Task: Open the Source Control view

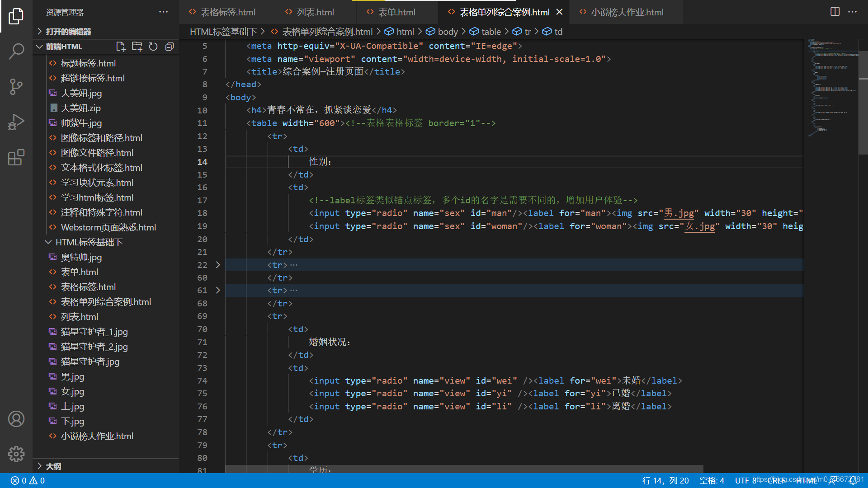Action: (x=16, y=87)
